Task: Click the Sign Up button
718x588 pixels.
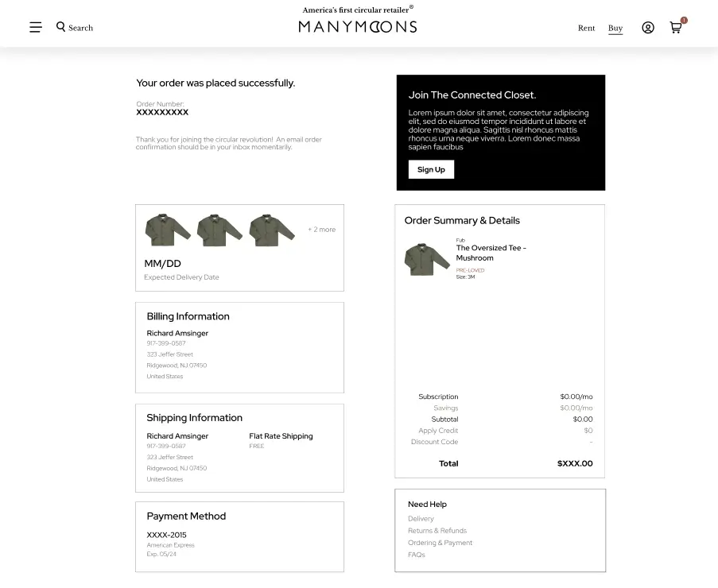Action: pos(431,169)
